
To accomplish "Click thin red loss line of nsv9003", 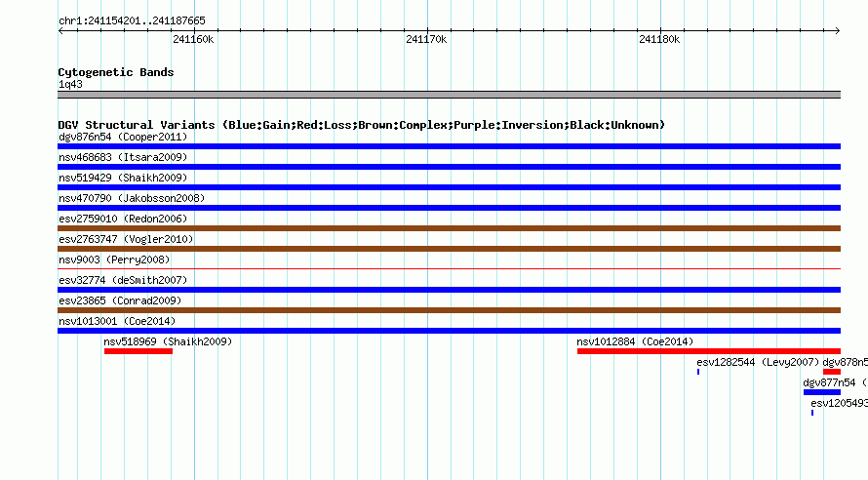I will 449,268.
